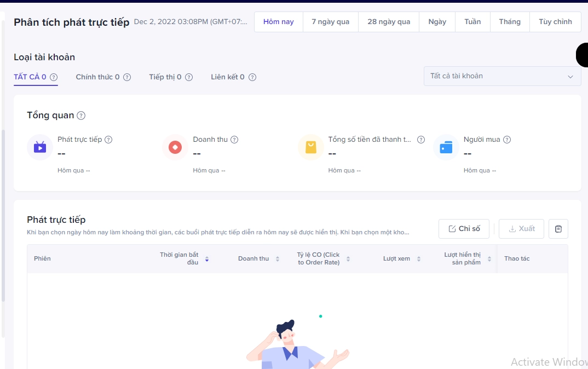588x369 pixels.
Task: Click help icon next to Liên kết 0
Action: [x=252, y=77]
